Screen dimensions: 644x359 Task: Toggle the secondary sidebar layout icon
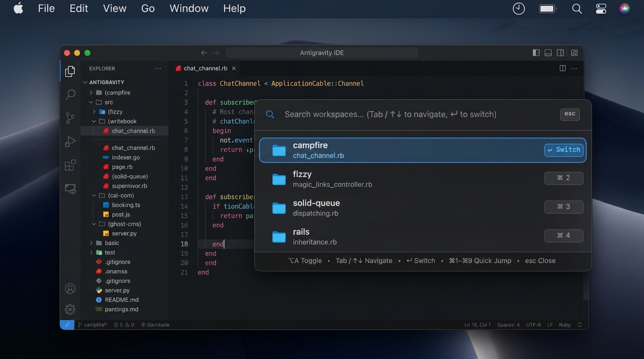(560, 53)
